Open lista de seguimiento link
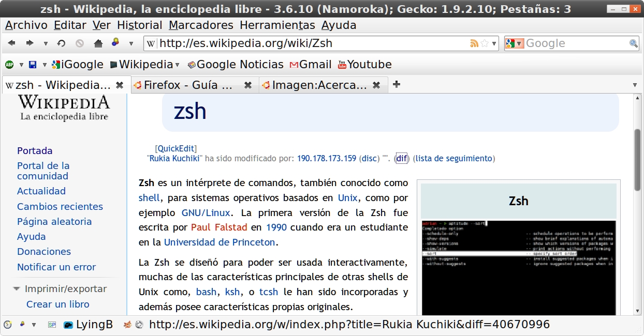This screenshot has width=644, height=336. pos(454,159)
